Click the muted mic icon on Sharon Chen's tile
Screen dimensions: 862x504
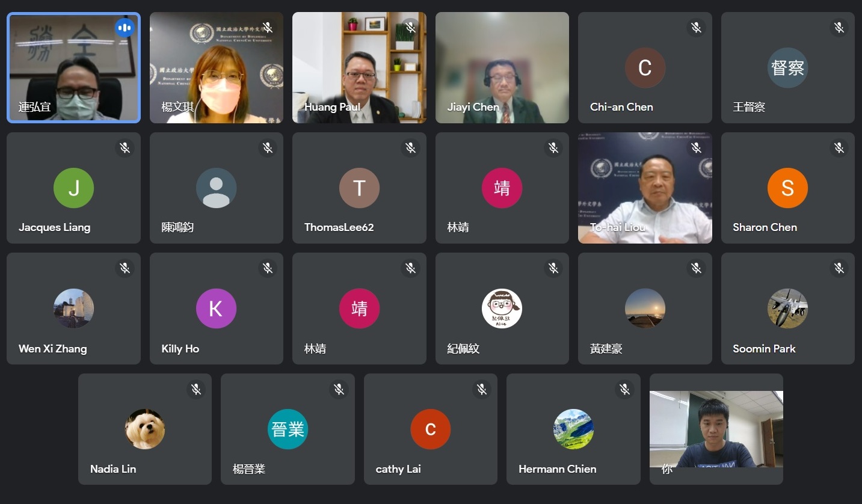pos(839,148)
